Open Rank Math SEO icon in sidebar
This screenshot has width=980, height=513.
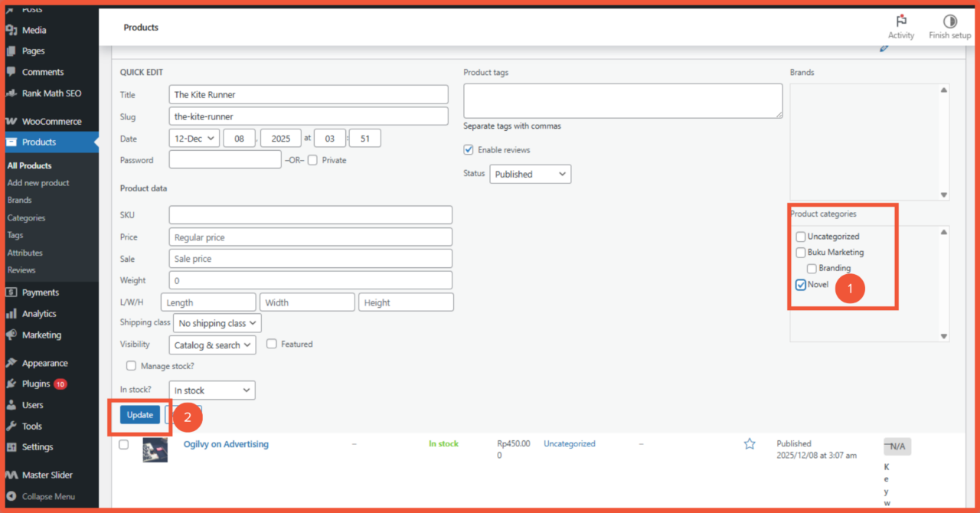click(11, 93)
